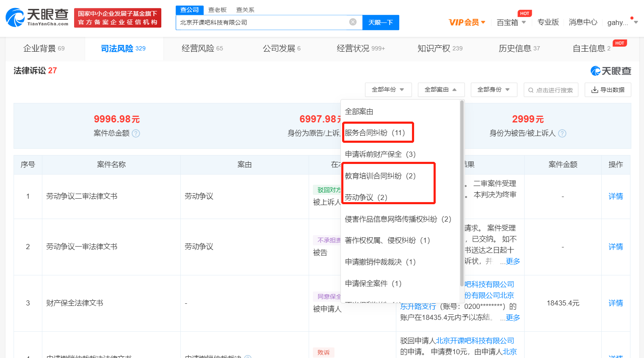644x358 pixels.
Task: Click the magnifier icon in 点击进行搜索 field
Action: pos(531,90)
